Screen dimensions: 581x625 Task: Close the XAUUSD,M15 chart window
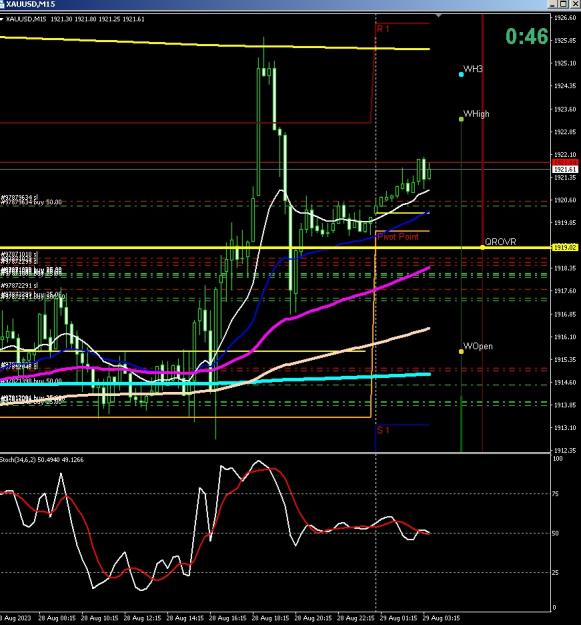pos(575,4)
